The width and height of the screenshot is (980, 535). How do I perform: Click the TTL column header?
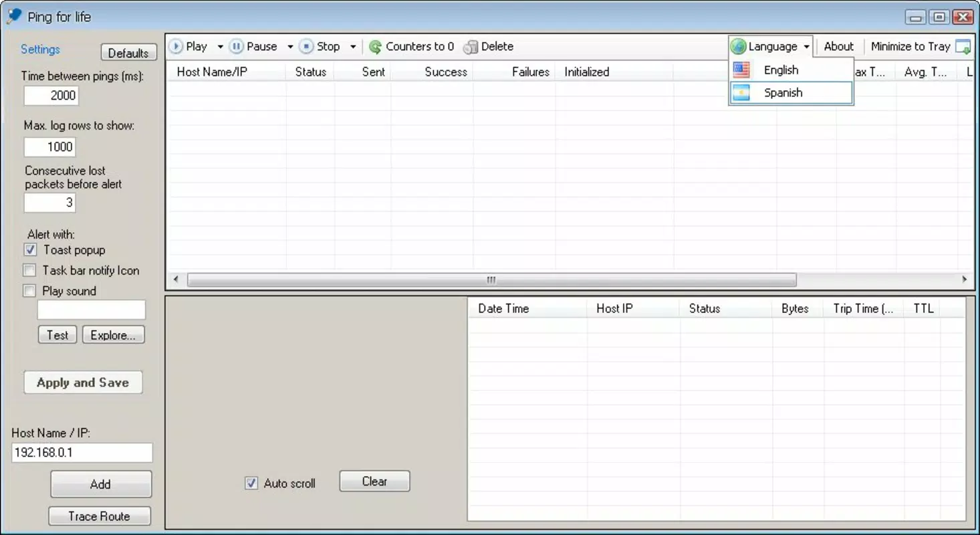point(923,309)
